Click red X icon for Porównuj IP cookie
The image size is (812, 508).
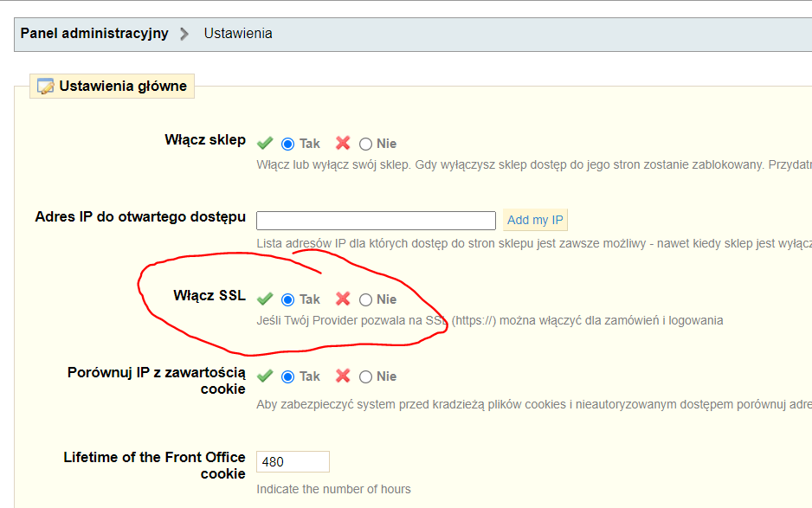[343, 376]
